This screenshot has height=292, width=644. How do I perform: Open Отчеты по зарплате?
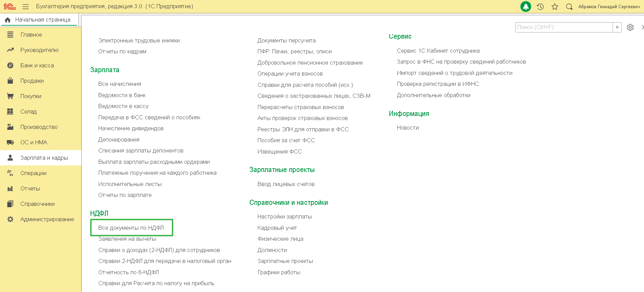125,195
